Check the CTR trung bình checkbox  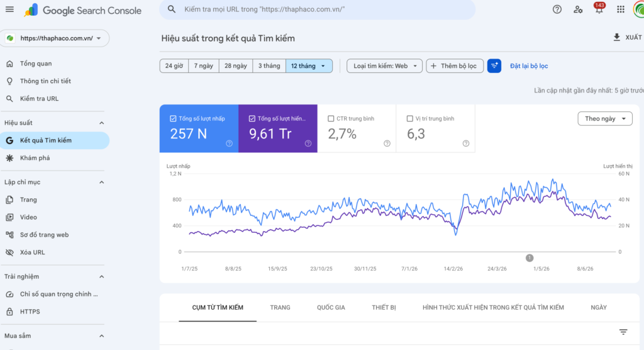pyautogui.click(x=331, y=118)
